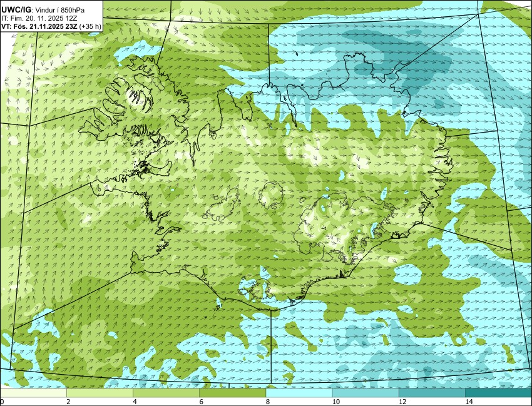Click the legend label '2'
The height and width of the screenshot is (406, 532).
coord(69,402)
